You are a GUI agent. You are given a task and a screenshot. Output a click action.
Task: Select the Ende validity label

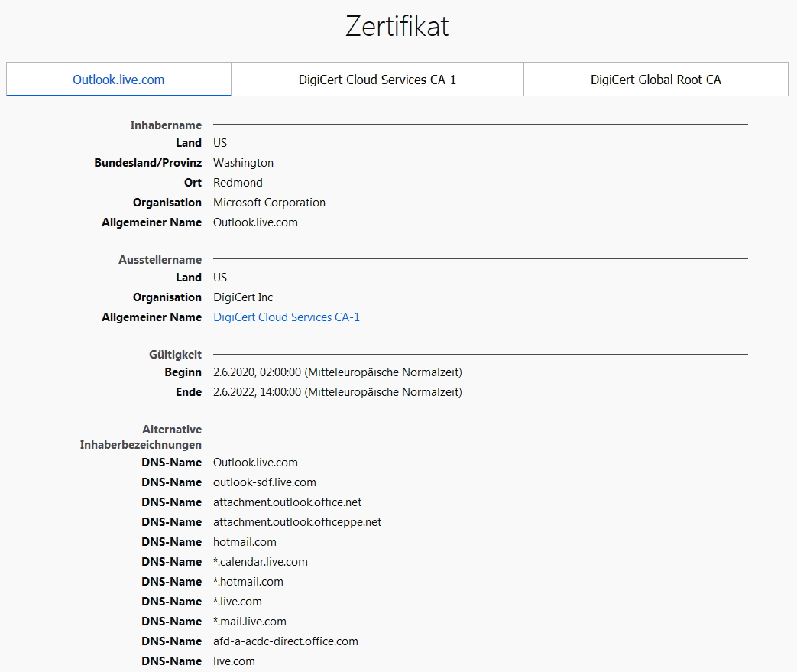point(189,392)
